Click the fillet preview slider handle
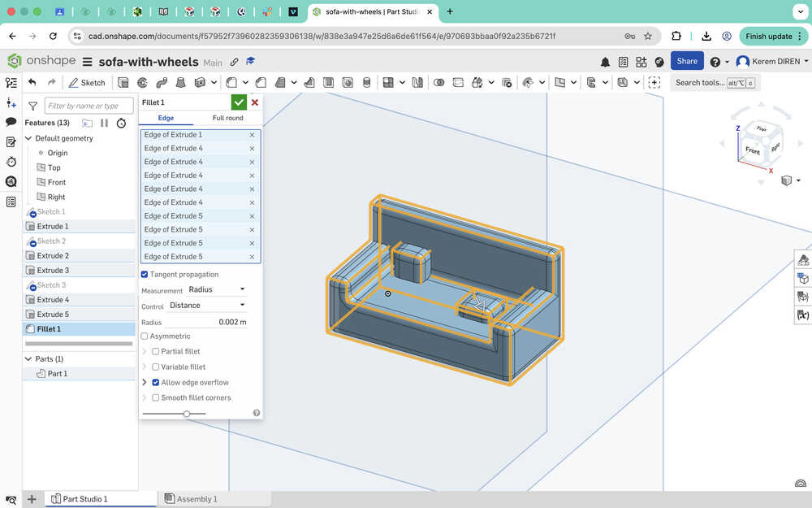This screenshot has width=812, height=508. pyautogui.click(x=187, y=414)
